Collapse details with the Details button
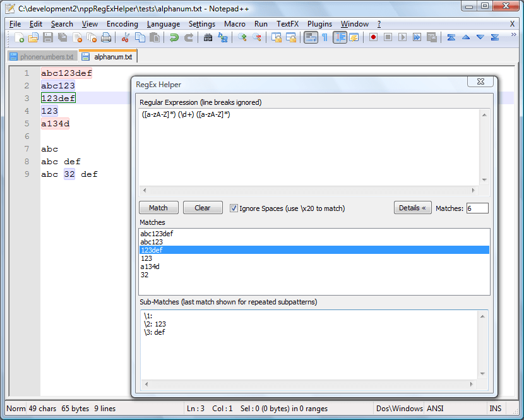Screen dimensions: 524x420 (412, 207)
